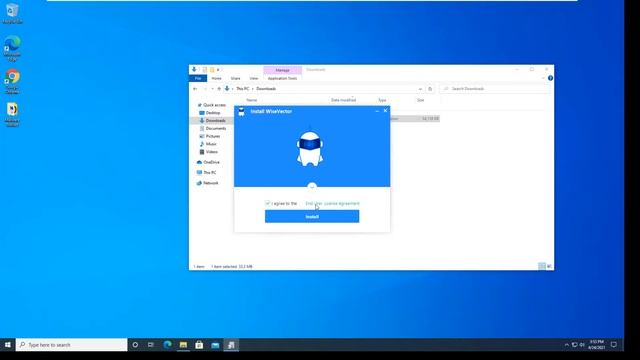Select the fourth desktop shortcut with yellow icon

pyautogui.click(x=12, y=115)
